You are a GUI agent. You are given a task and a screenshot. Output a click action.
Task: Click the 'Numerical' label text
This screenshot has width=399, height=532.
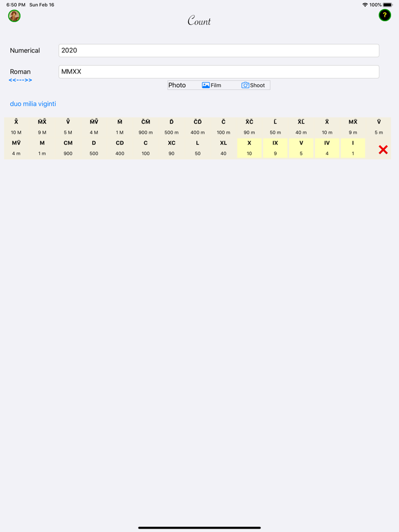coord(25,51)
